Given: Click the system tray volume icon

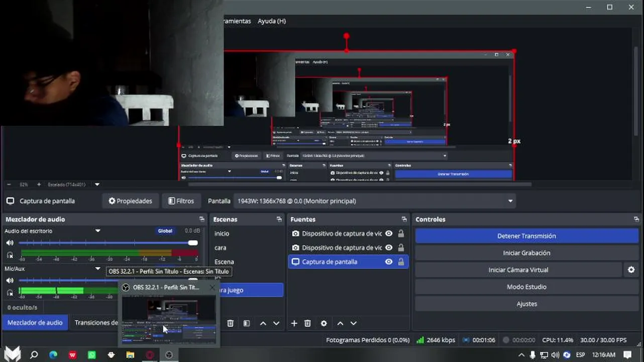Looking at the screenshot, I should (555, 355).
